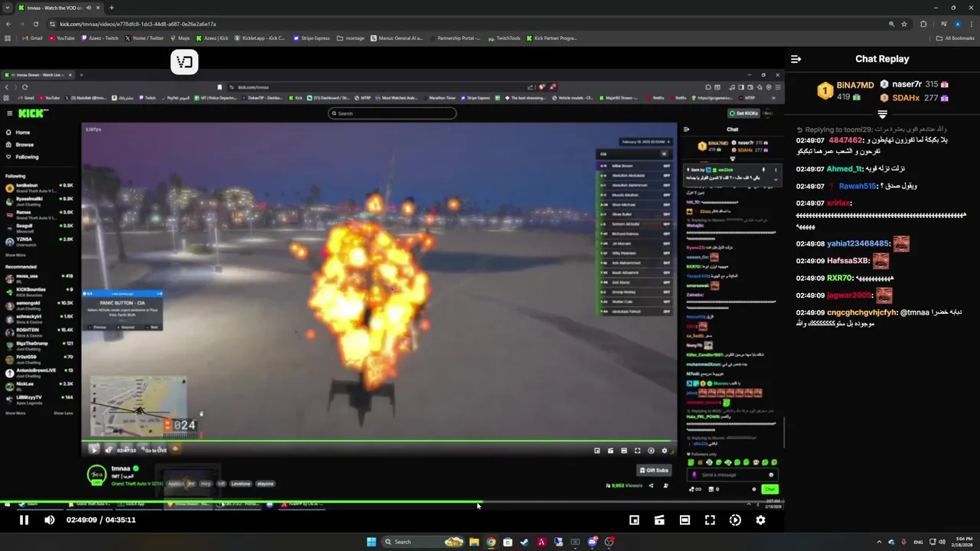Click chat username xririax
The height and width of the screenshot is (551, 980).
(x=838, y=203)
